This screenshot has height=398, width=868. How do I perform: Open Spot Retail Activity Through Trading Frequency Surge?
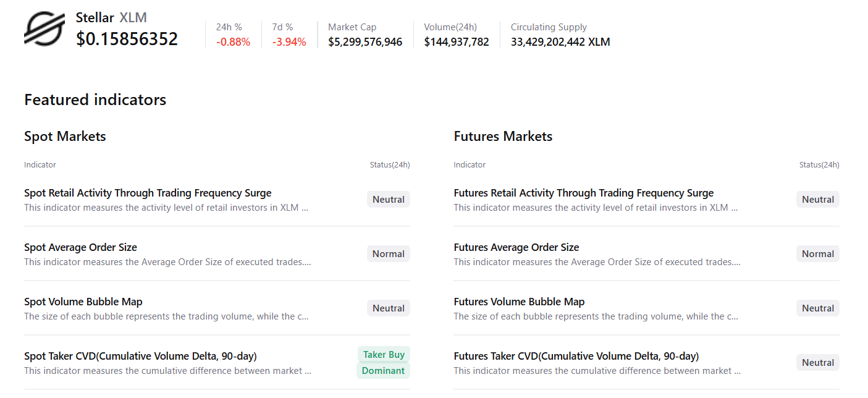(148, 193)
